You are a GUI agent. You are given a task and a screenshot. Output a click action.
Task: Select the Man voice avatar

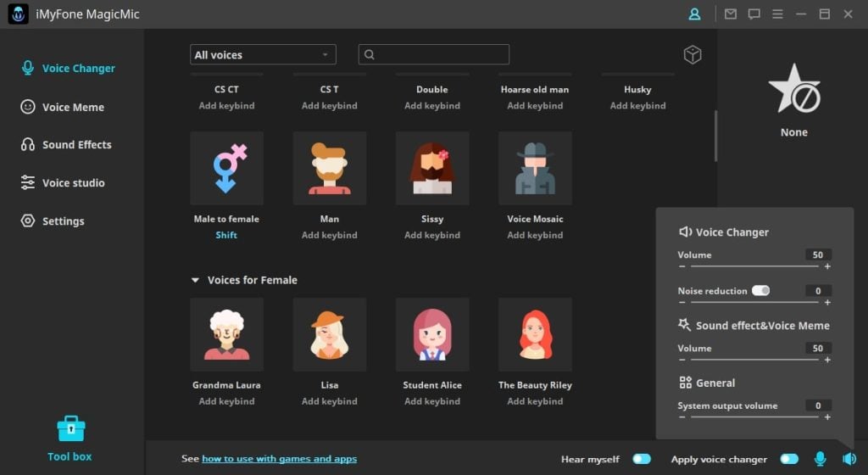click(330, 168)
